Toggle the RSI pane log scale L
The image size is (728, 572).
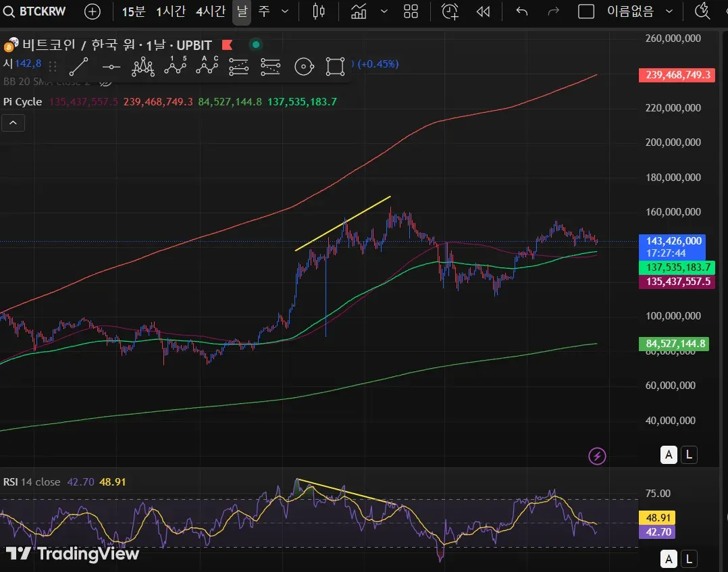[689, 559]
